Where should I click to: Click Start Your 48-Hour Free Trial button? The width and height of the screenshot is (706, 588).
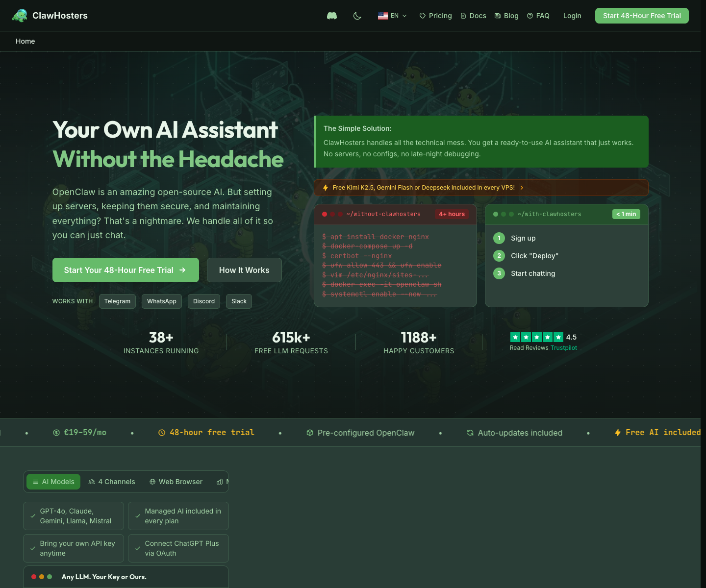coord(126,270)
